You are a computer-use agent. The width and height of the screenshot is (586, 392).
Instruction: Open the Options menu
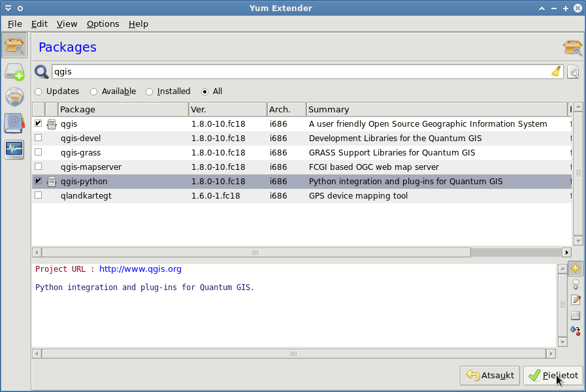[x=103, y=24]
